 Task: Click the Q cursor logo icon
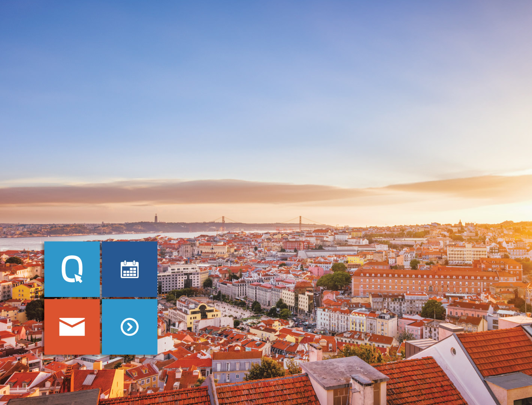tap(72, 268)
